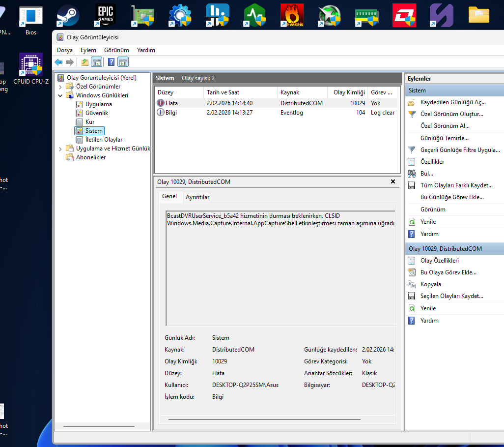Click Özel Görünüm Oluştur funnel icon
This screenshot has width=504, height=447.
(412, 114)
